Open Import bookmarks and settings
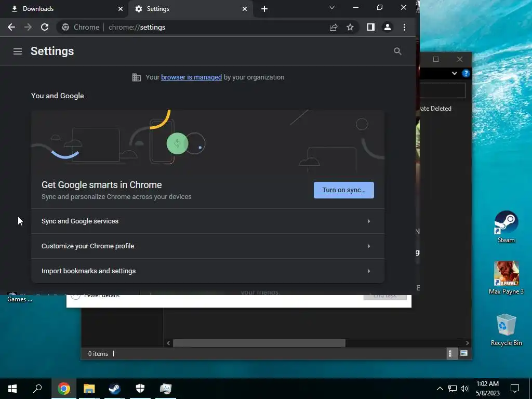Screen dimensions: 532x399 pyautogui.click(x=208, y=271)
